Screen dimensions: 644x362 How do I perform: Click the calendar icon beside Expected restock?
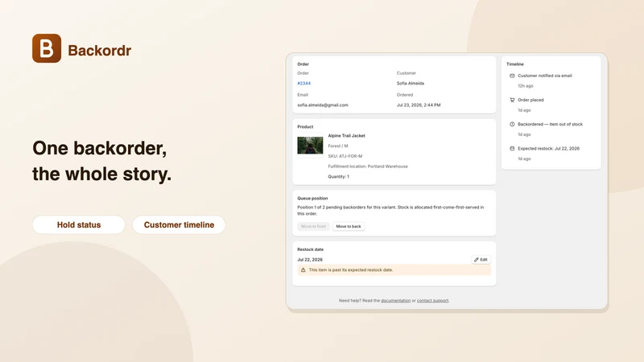[512, 149]
